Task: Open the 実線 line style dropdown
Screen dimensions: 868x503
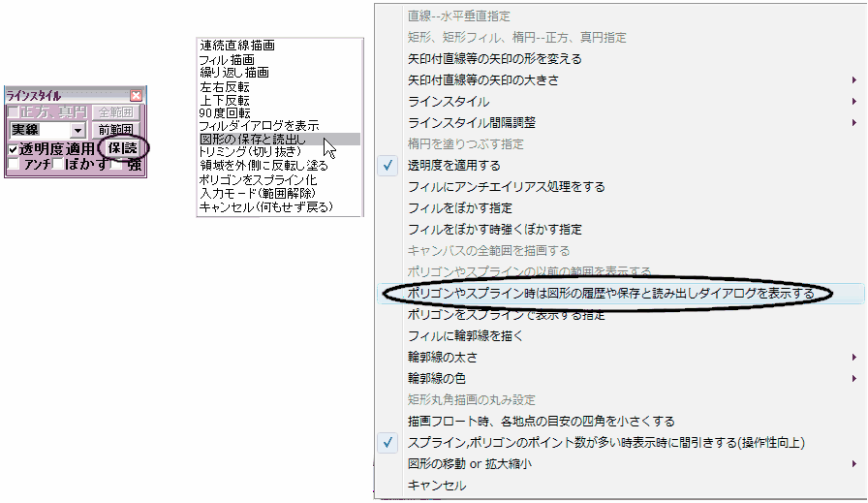Action: tap(79, 130)
